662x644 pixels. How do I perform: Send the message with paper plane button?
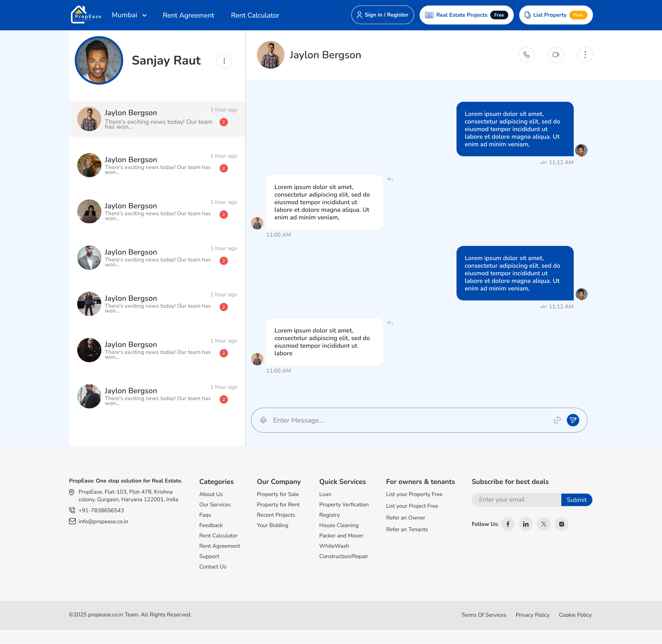(x=573, y=420)
